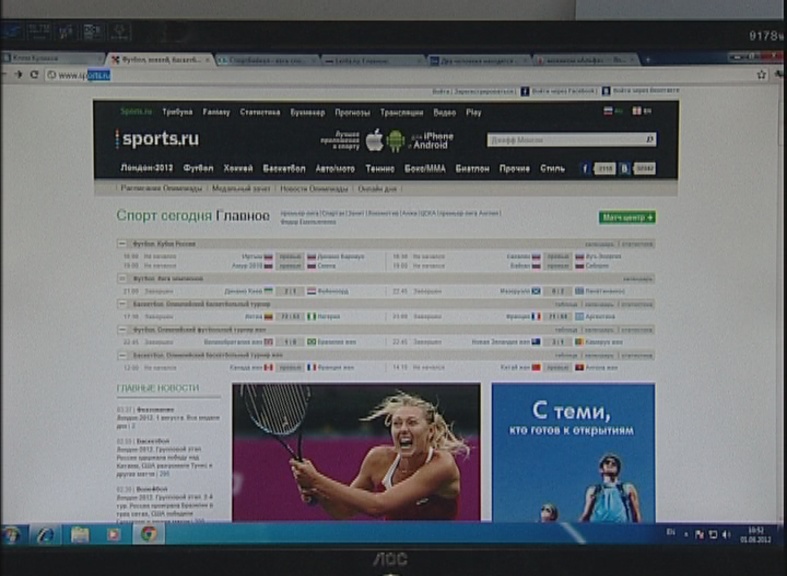Collapse Футбол. Олимпийский футбольный турнир жен section

(x=122, y=330)
